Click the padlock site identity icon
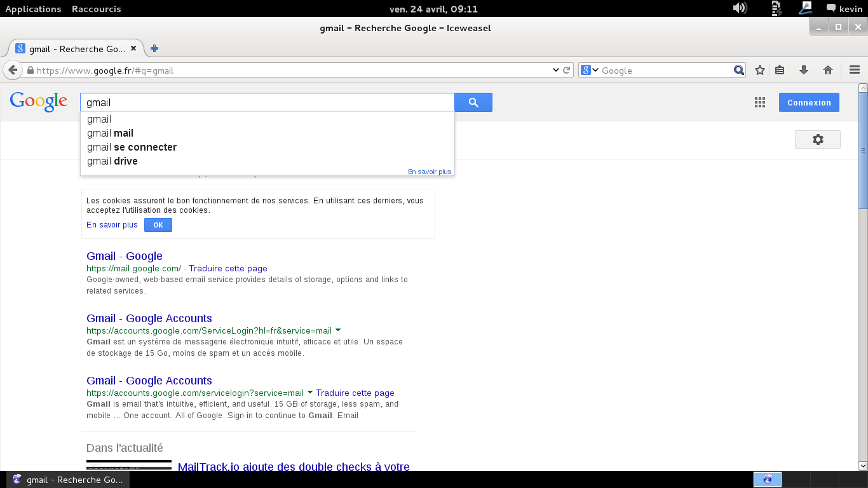Image resolution: width=868 pixels, height=488 pixels. tap(30, 71)
